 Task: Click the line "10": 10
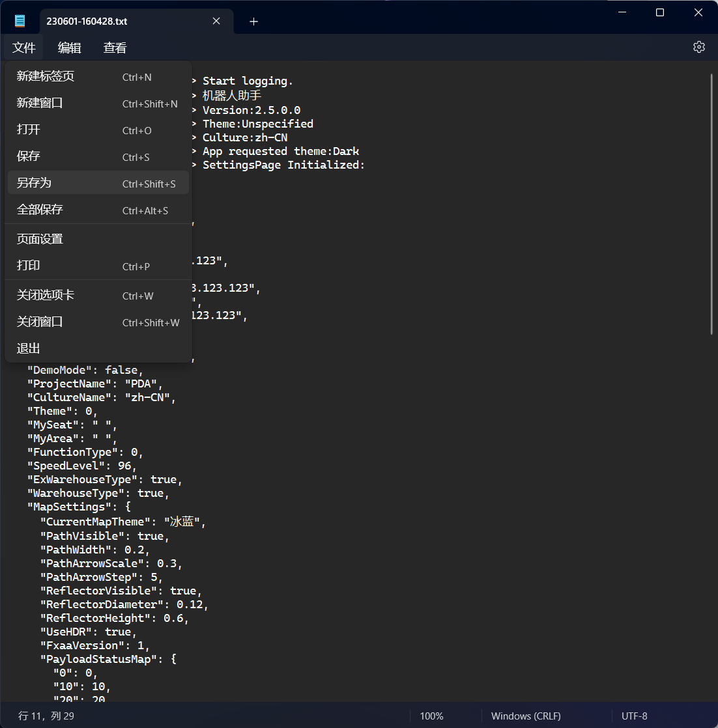[x=81, y=687]
